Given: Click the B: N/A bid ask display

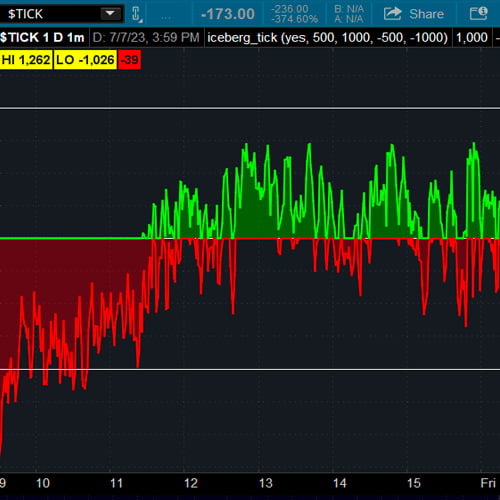Looking at the screenshot, I should (x=349, y=14).
